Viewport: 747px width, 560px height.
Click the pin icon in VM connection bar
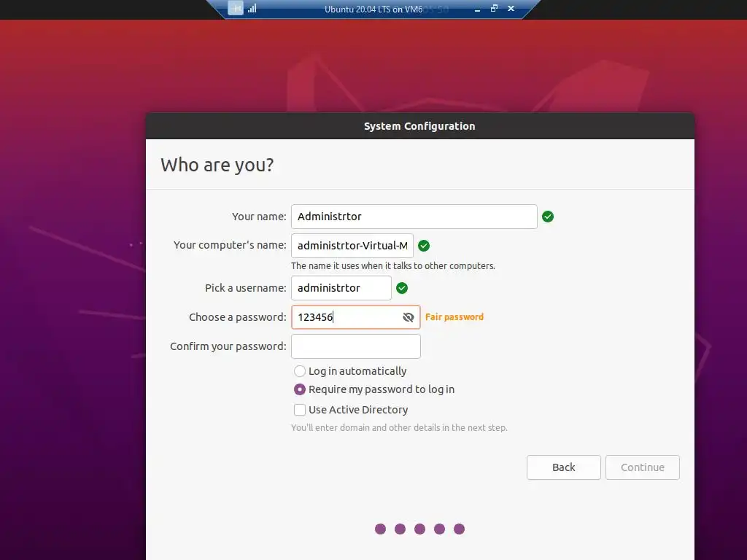[x=236, y=8]
